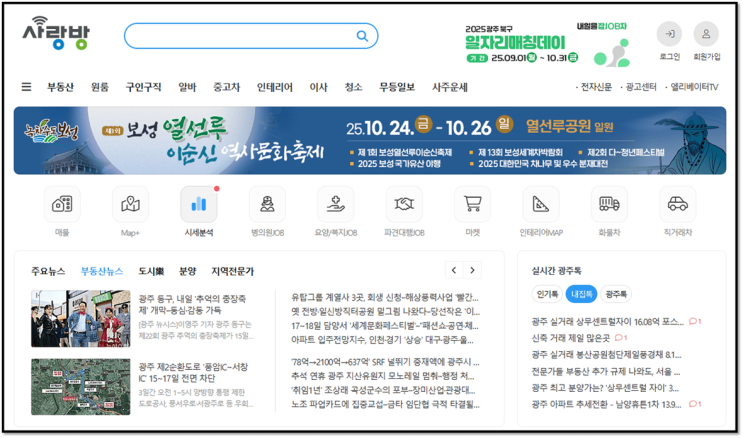This screenshot has width=743, height=438.
Task: Open the 병의원JOB icon
Action: pos(267,204)
